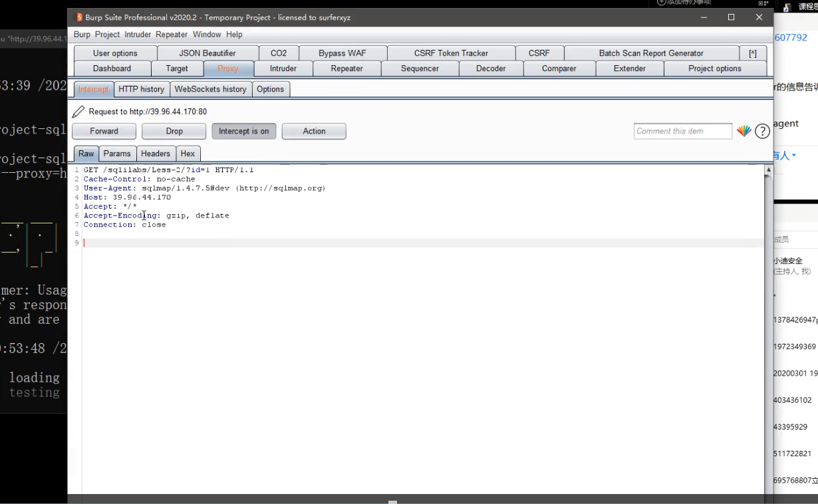Screen dimensions: 818x504
Task: Open the Window menu
Action: pyautogui.click(x=207, y=34)
